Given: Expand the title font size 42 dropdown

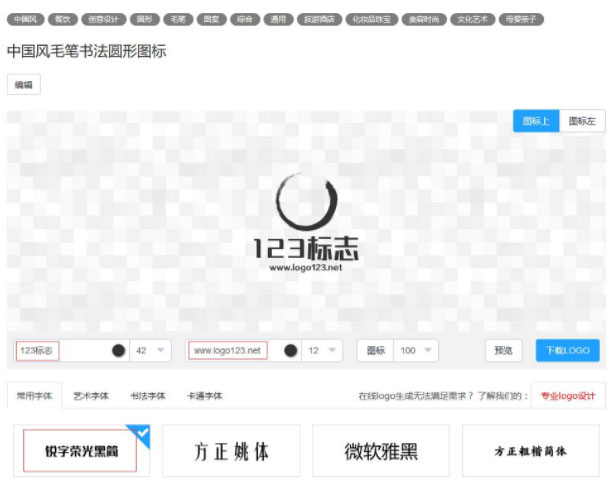Looking at the screenshot, I should point(150,351).
